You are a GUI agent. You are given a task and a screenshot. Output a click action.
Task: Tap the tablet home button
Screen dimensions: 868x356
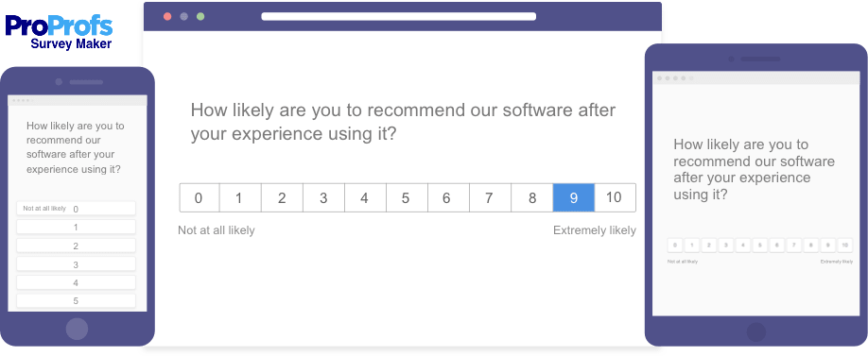pos(756,332)
